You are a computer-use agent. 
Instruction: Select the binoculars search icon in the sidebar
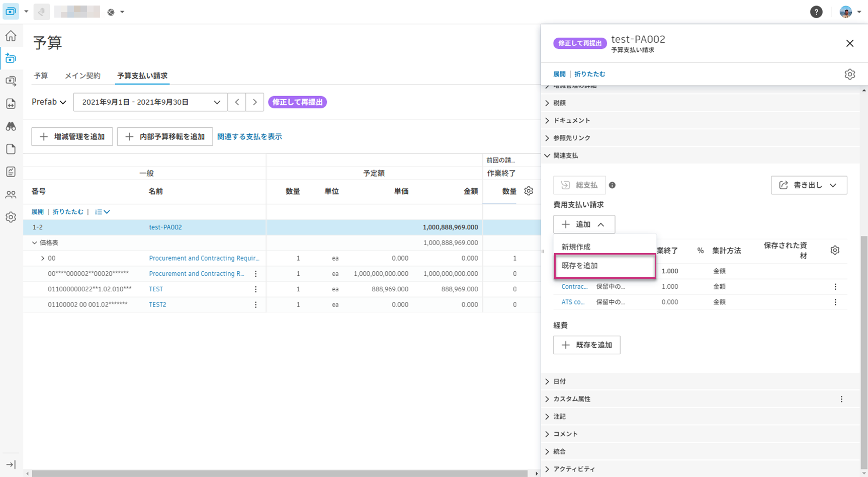[x=11, y=126]
